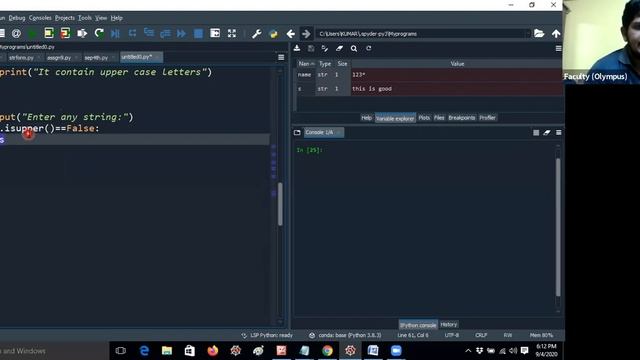Click Search variables magnifier icon
Screen dimensions: 640x360
(354, 48)
